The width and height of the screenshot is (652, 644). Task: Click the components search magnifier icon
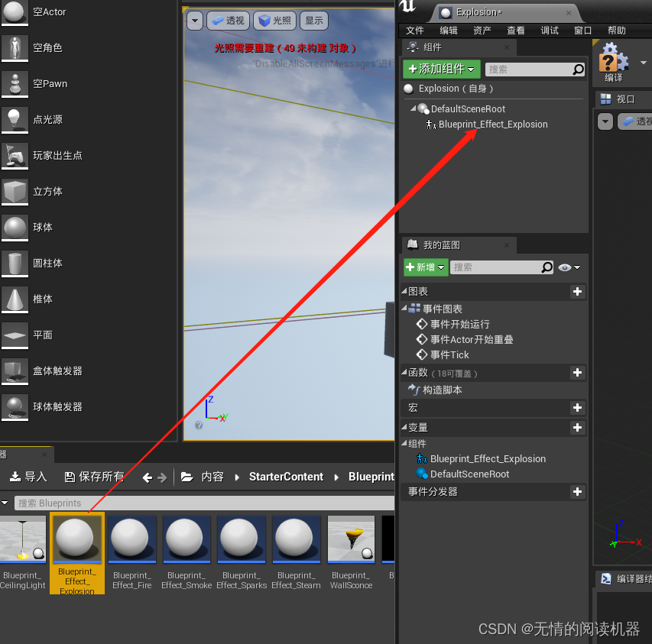click(x=578, y=70)
